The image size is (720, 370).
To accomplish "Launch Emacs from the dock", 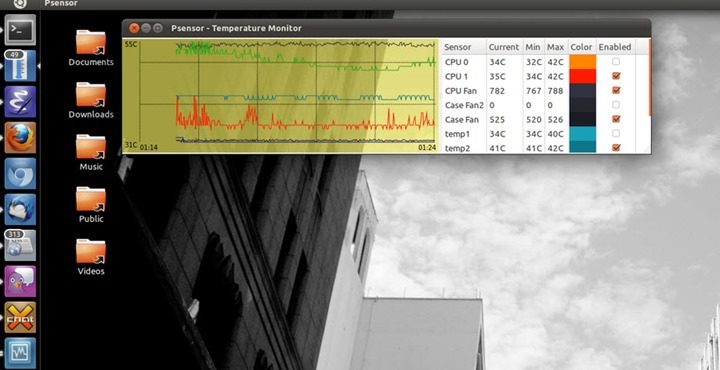I will point(20,101).
